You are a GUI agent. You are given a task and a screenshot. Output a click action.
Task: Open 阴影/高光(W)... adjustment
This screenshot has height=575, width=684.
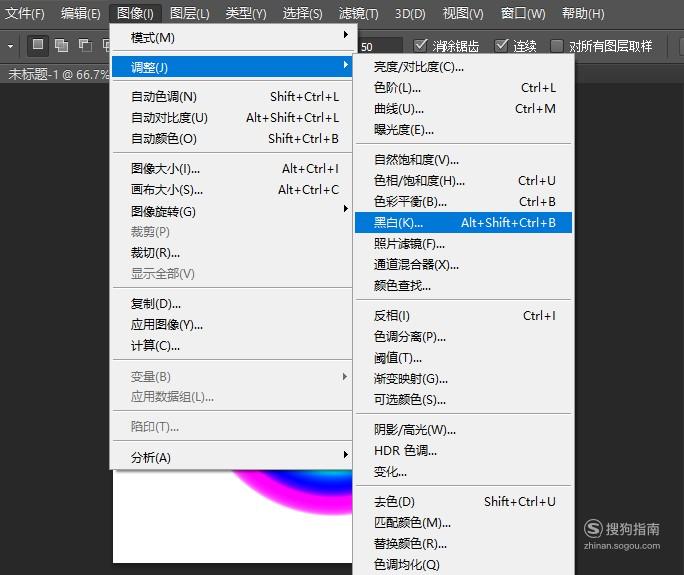(x=463, y=430)
